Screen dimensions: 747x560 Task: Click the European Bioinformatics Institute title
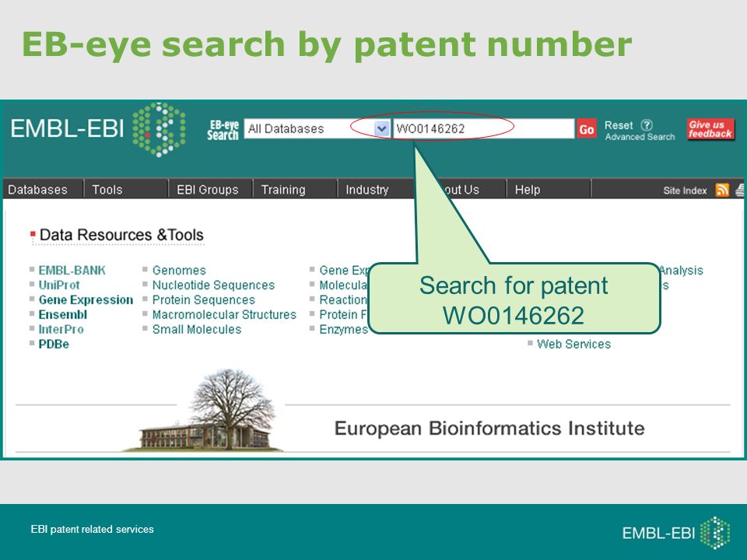tap(489, 428)
